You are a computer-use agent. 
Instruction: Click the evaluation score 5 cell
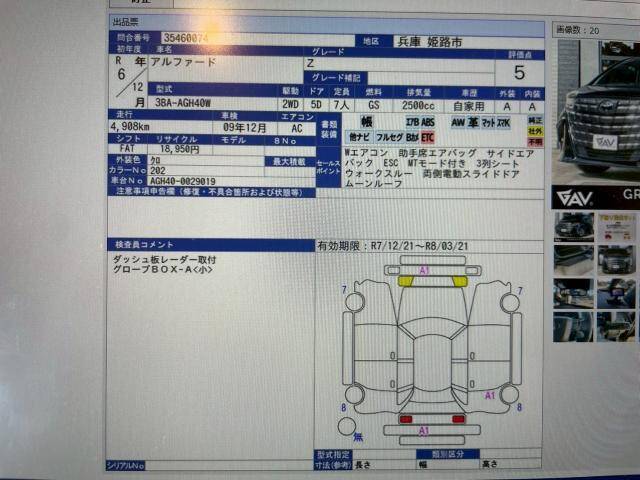coord(519,72)
